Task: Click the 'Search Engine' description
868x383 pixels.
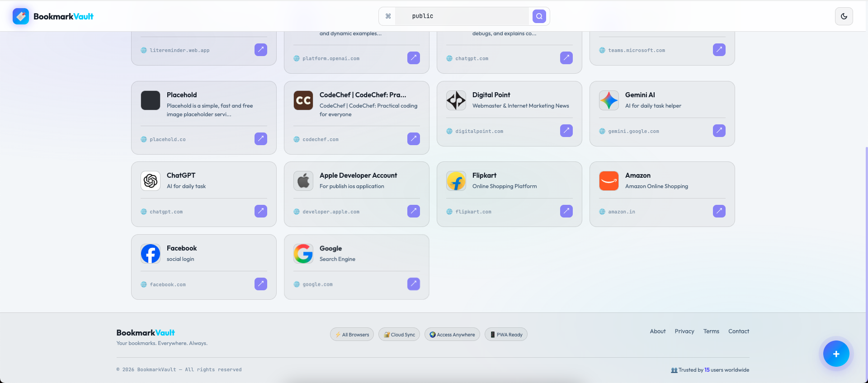Action: 337,259
